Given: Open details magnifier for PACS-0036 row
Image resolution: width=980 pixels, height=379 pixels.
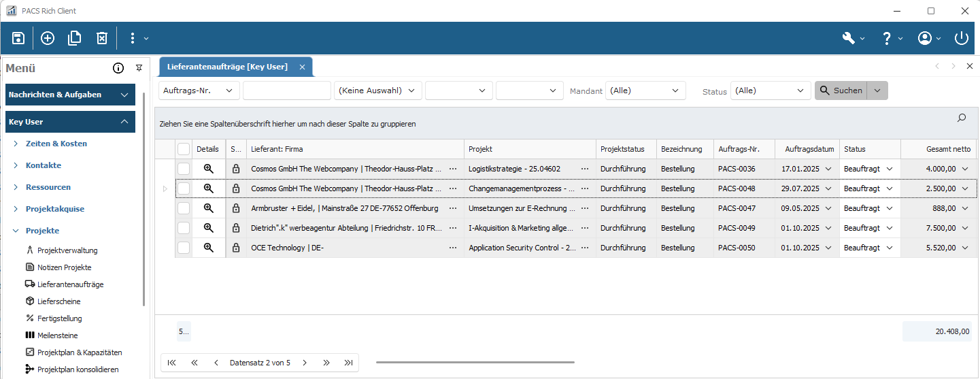Looking at the screenshot, I should [209, 169].
